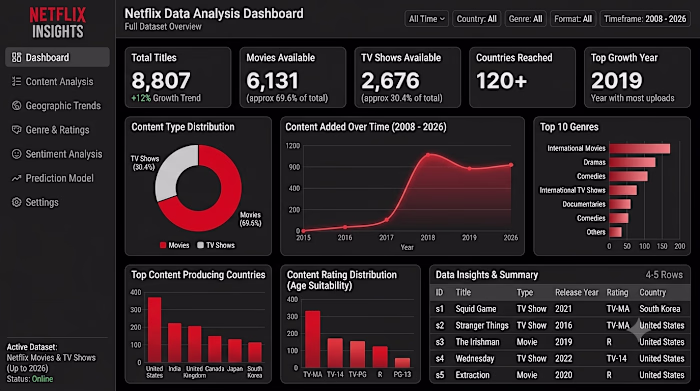Screen dimensions: 700x391
Task: Select the Total Titles 8,807 card
Action: coord(178,77)
